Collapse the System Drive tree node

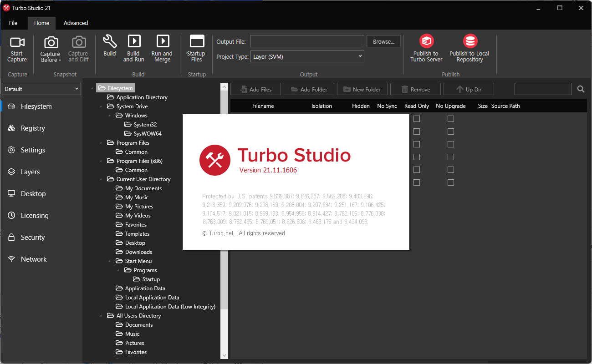pyautogui.click(x=101, y=106)
